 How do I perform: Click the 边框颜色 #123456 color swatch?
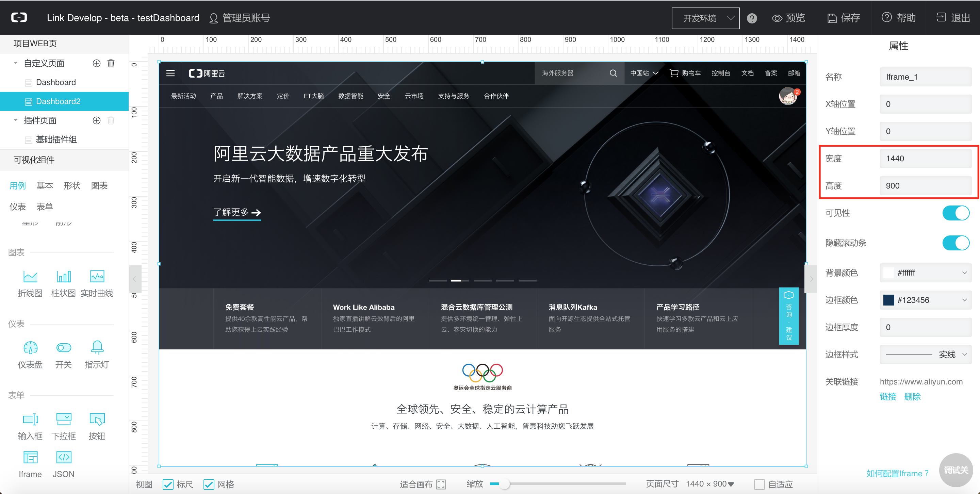click(888, 300)
